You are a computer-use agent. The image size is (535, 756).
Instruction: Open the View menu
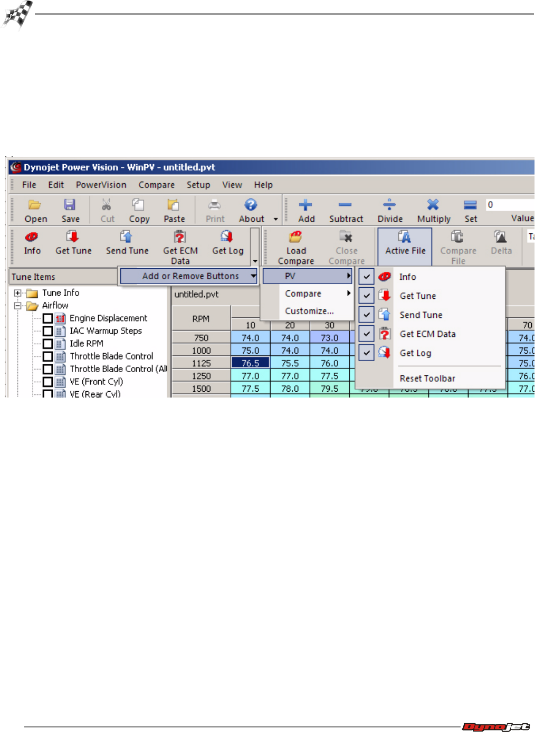(232, 185)
